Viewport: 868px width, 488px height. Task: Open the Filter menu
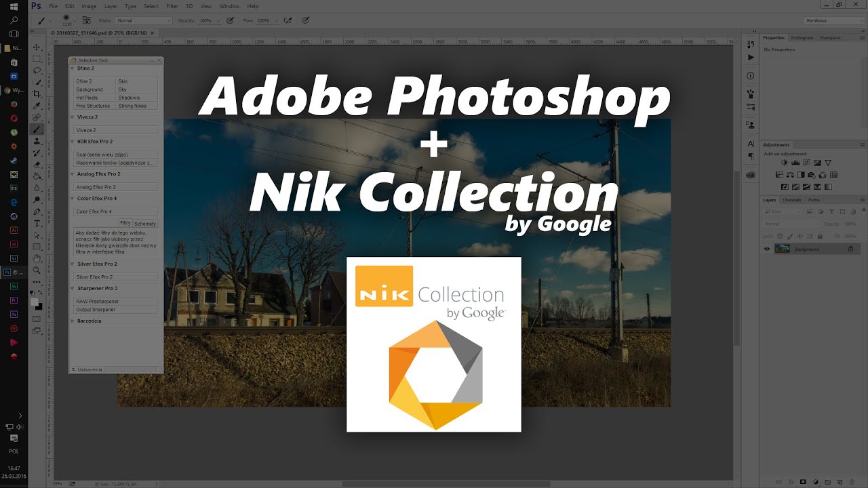pos(172,6)
